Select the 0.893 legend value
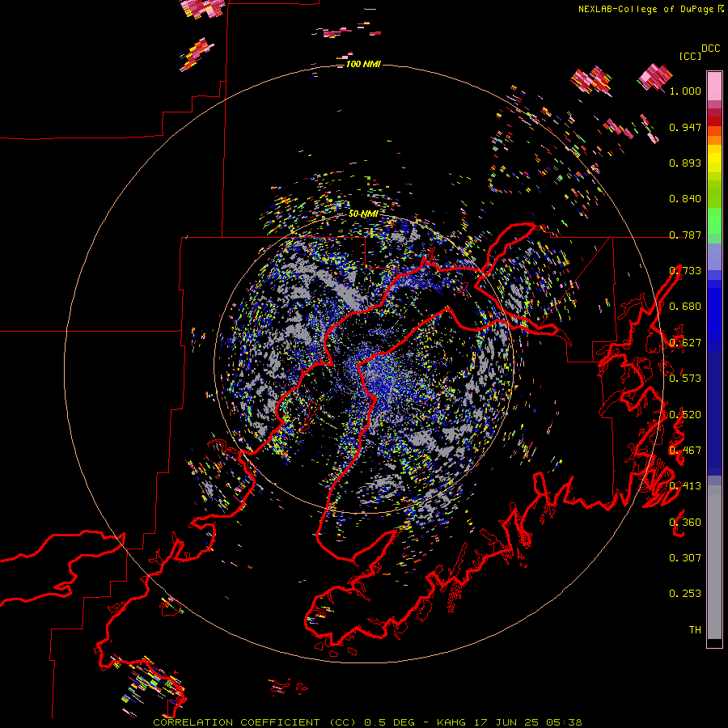 tap(685, 163)
